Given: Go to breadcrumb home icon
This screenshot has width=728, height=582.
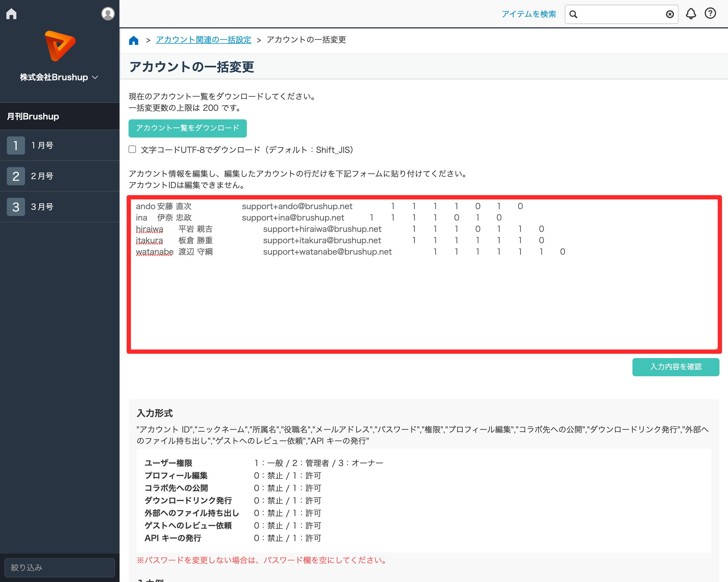Looking at the screenshot, I should [x=134, y=40].
